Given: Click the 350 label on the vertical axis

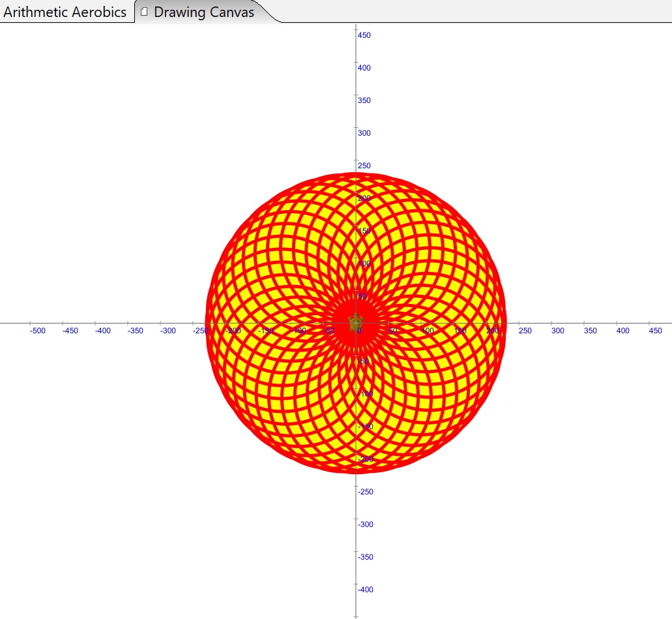Looking at the screenshot, I should coord(364,100).
